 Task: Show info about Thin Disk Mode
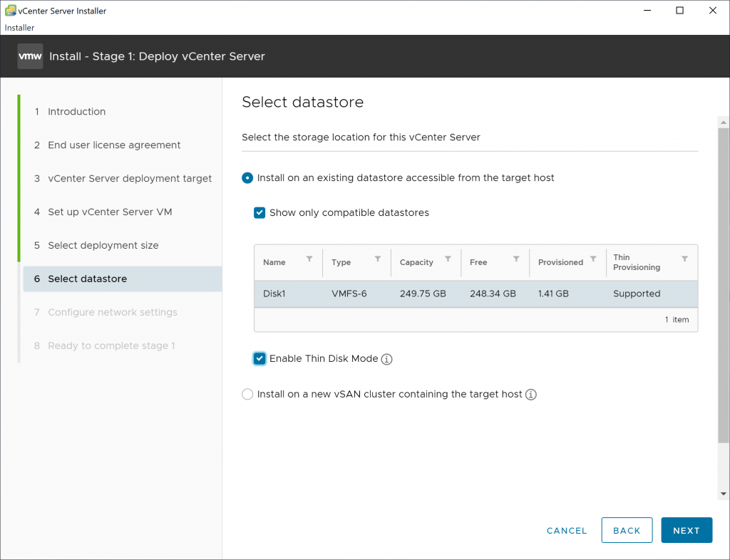click(387, 359)
